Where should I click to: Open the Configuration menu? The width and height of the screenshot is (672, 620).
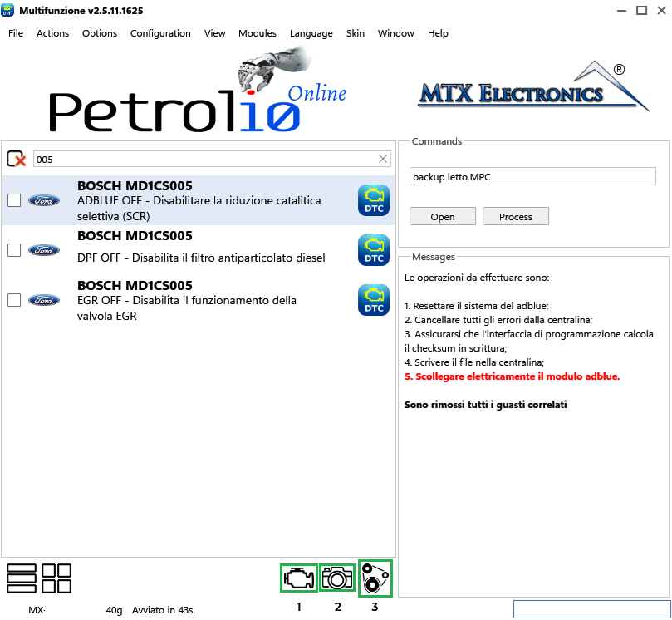160,33
